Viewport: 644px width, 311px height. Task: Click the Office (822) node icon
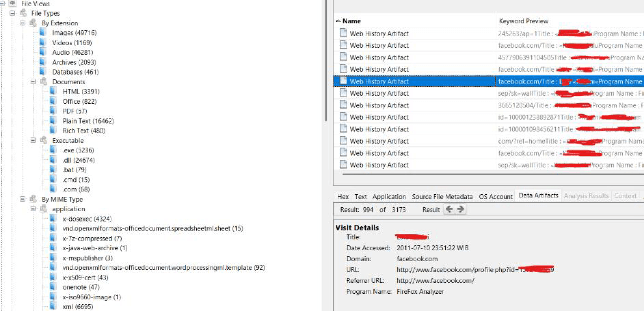pos(53,101)
